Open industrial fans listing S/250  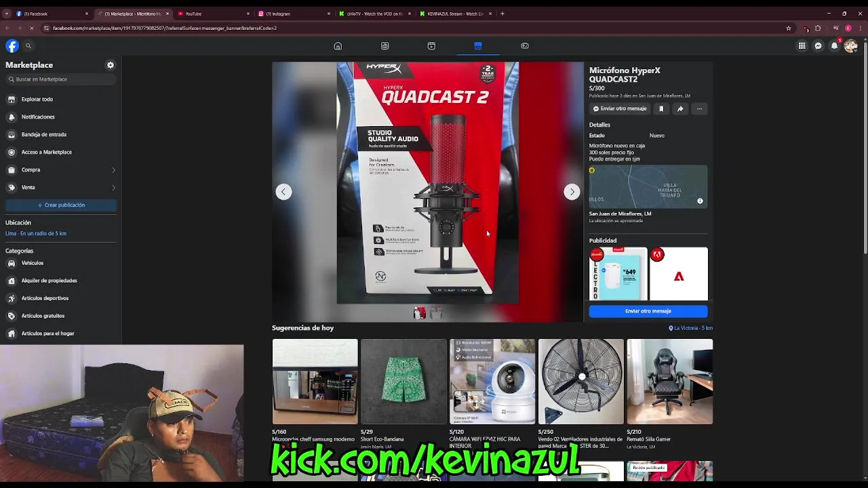coord(581,382)
